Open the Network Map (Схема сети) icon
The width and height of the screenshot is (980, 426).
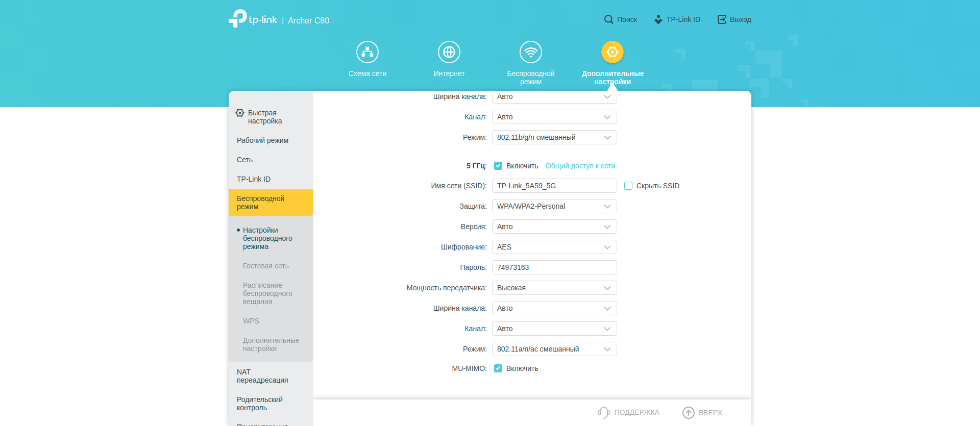pos(367,52)
